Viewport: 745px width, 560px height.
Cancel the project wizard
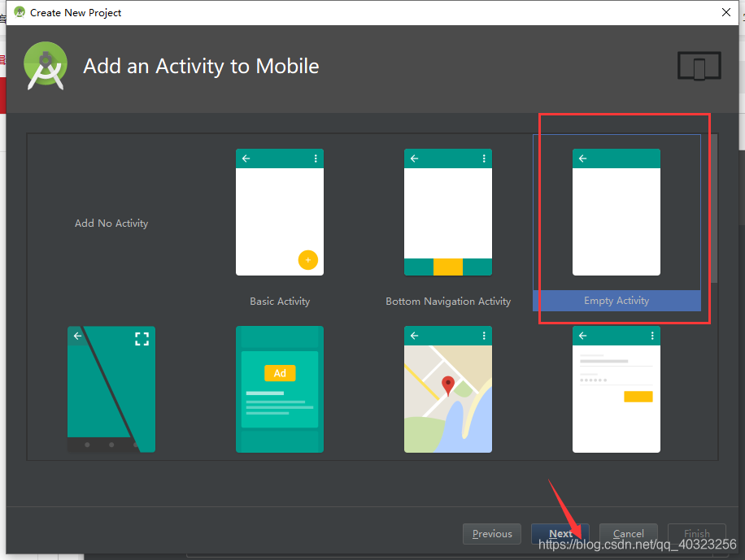629,534
